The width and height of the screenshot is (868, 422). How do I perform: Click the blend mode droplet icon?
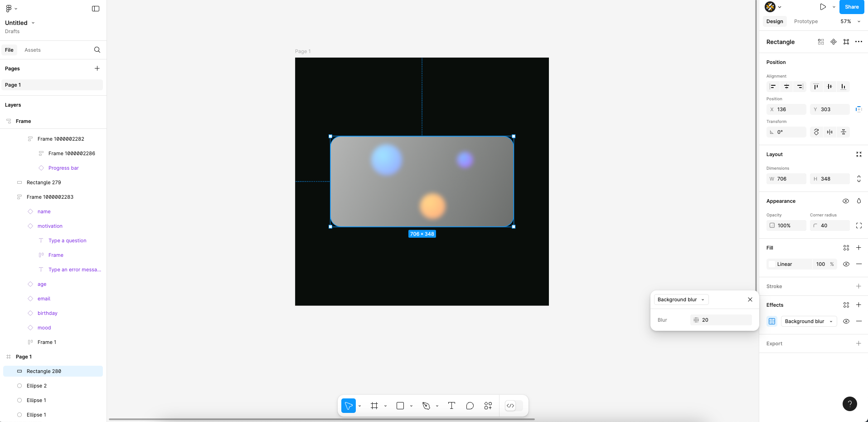(x=859, y=201)
